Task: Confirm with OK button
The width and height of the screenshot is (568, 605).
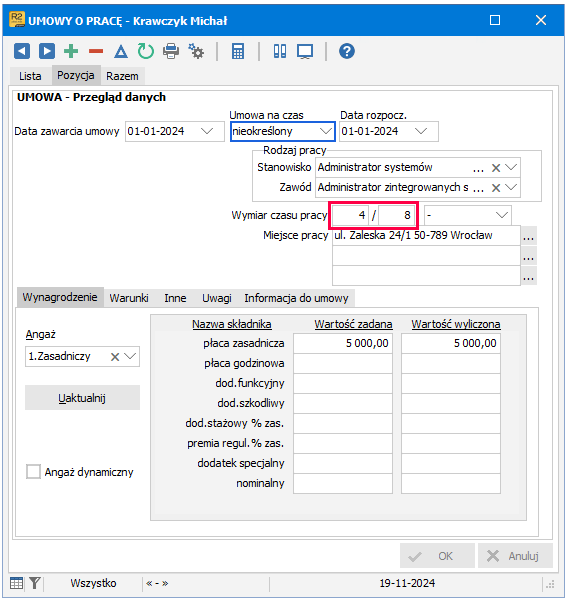Action: pyautogui.click(x=437, y=556)
